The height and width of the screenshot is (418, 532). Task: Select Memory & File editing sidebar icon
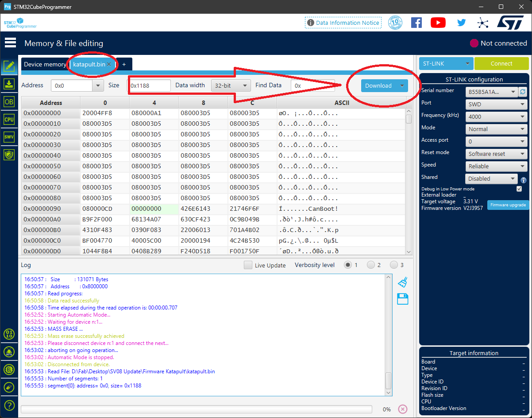point(9,66)
